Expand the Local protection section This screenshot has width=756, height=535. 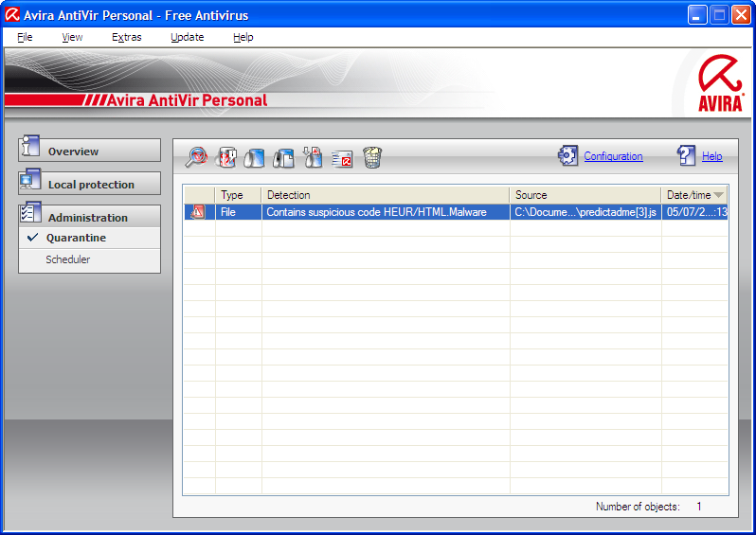pos(89,185)
